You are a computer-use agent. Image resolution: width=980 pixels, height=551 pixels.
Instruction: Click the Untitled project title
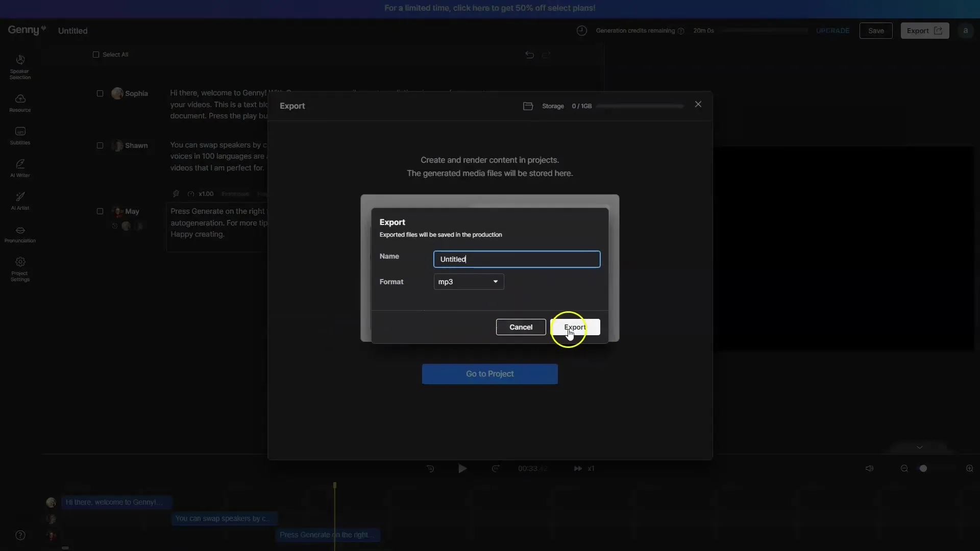[x=72, y=31]
